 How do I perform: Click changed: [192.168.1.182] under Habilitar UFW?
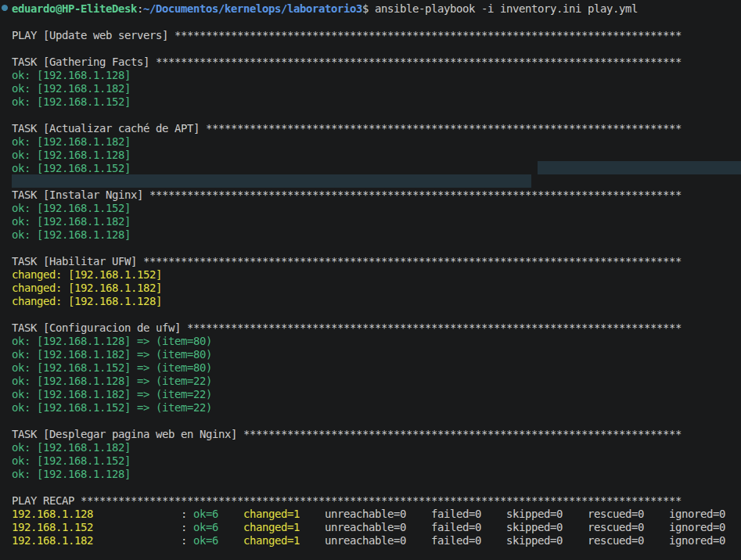click(x=87, y=288)
